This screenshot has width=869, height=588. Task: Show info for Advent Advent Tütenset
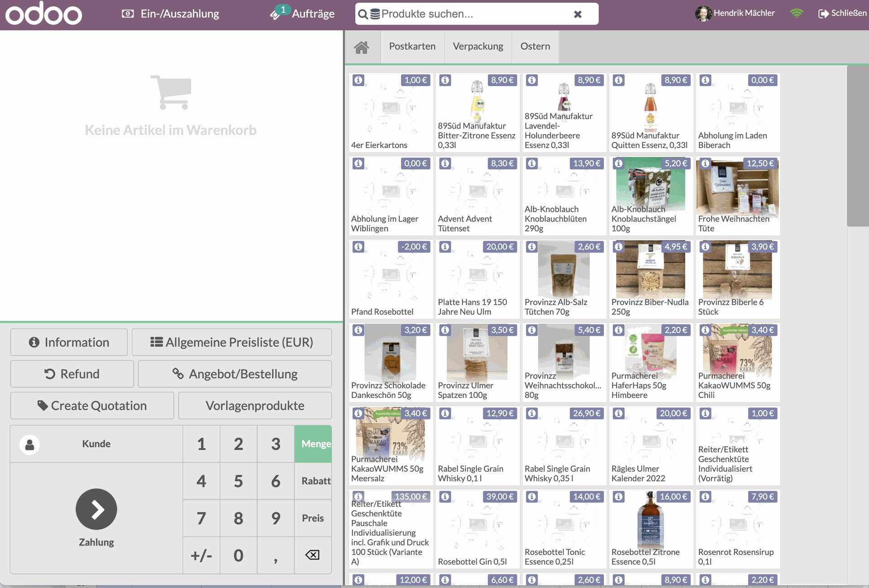[445, 163]
